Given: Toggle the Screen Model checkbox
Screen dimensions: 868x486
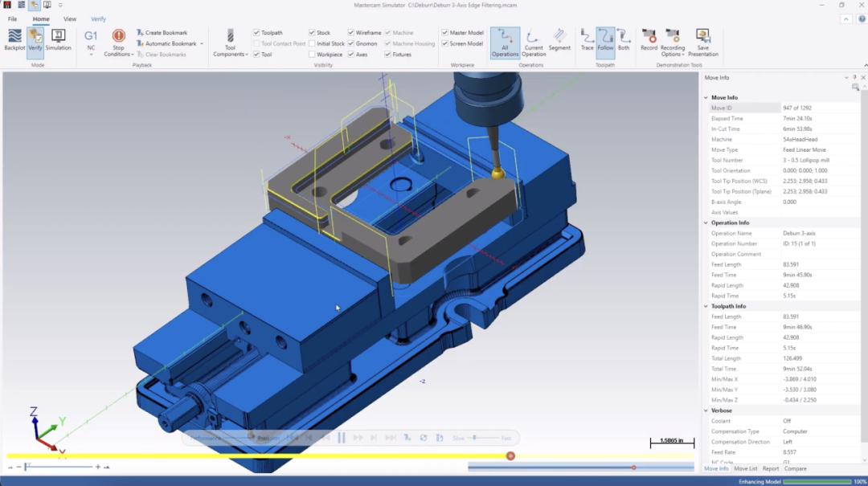Looking at the screenshot, I should click(444, 43).
